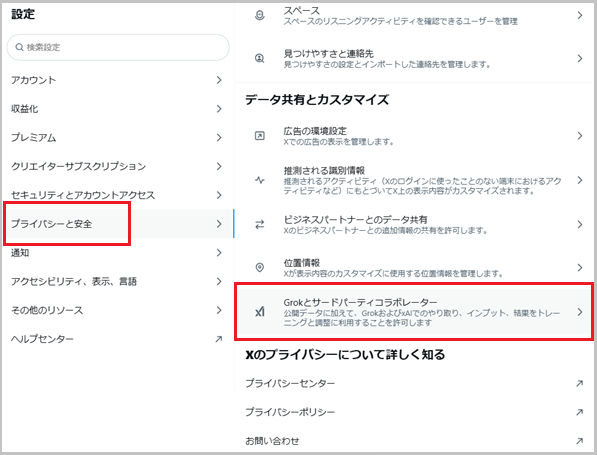Select プライバシーと安全 in sidebar

(118, 224)
